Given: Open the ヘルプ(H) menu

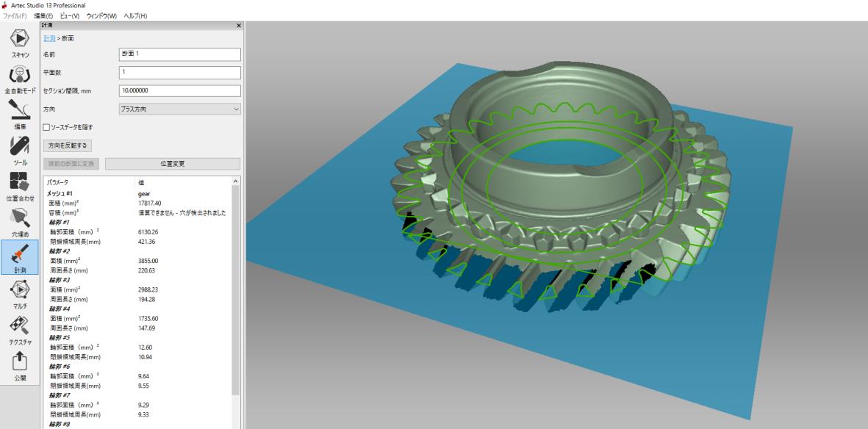Looking at the screenshot, I should (136, 16).
